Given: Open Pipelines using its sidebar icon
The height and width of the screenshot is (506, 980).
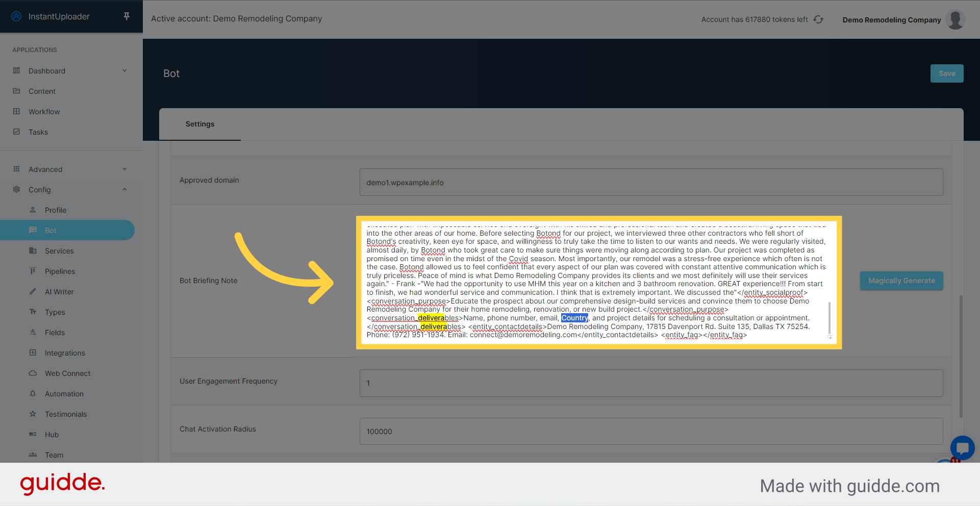Looking at the screenshot, I should pos(33,271).
